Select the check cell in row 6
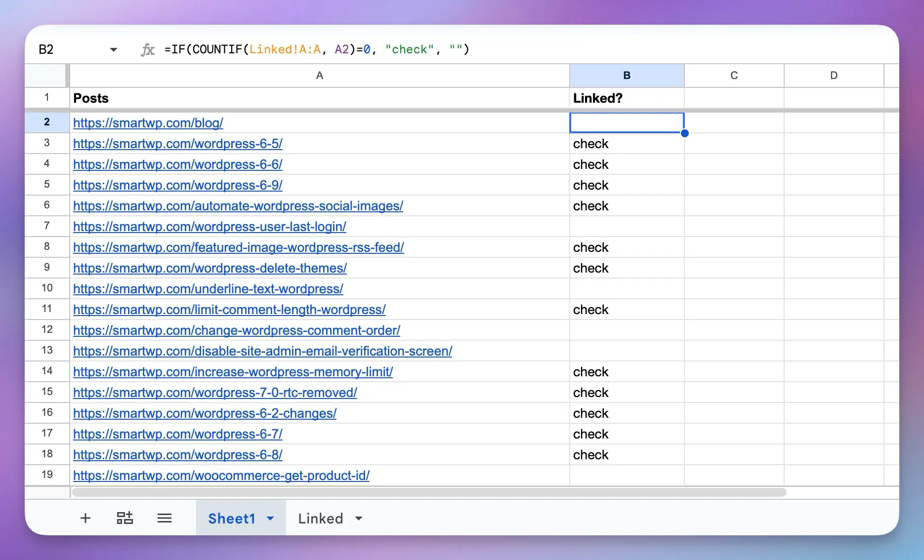 [627, 206]
